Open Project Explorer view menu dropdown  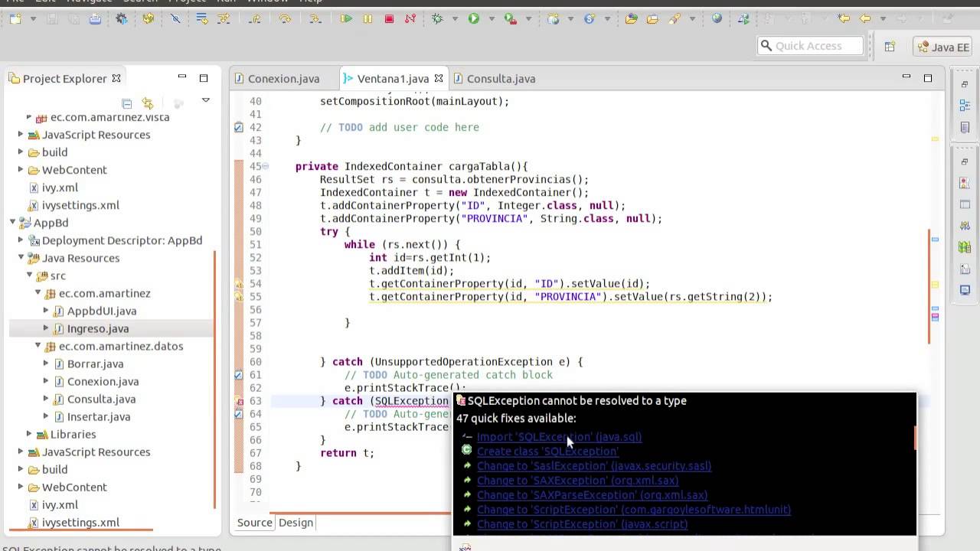tap(205, 100)
